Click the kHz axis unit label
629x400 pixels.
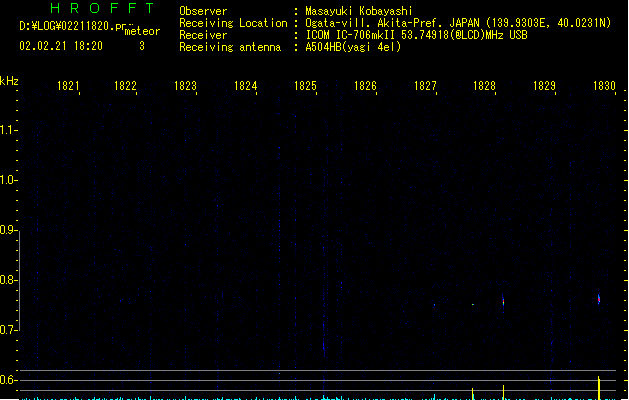(x=9, y=81)
